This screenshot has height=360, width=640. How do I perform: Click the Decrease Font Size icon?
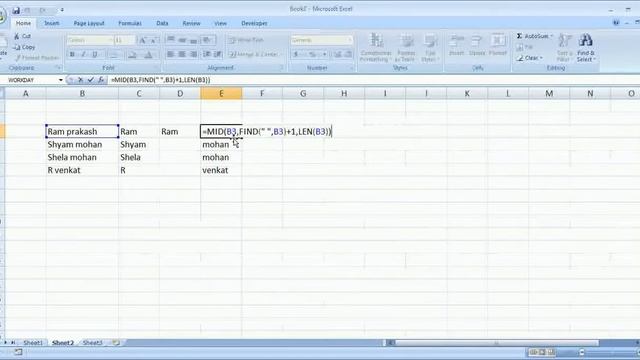(x=153, y=40)
